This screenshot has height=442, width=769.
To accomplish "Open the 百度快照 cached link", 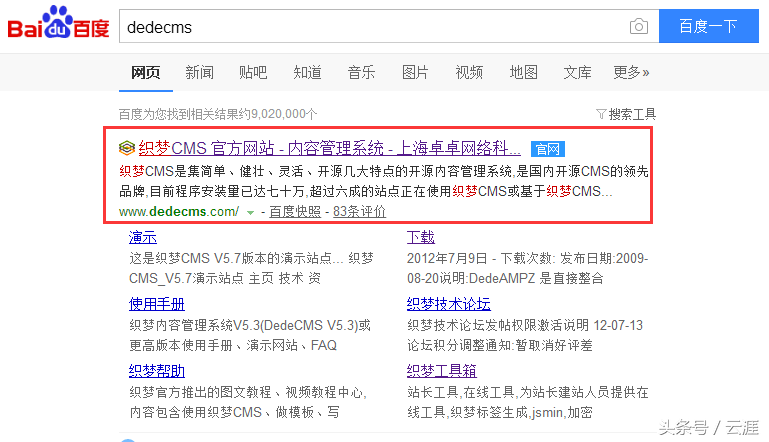I will pyautogui.click(x=295, y=211).
